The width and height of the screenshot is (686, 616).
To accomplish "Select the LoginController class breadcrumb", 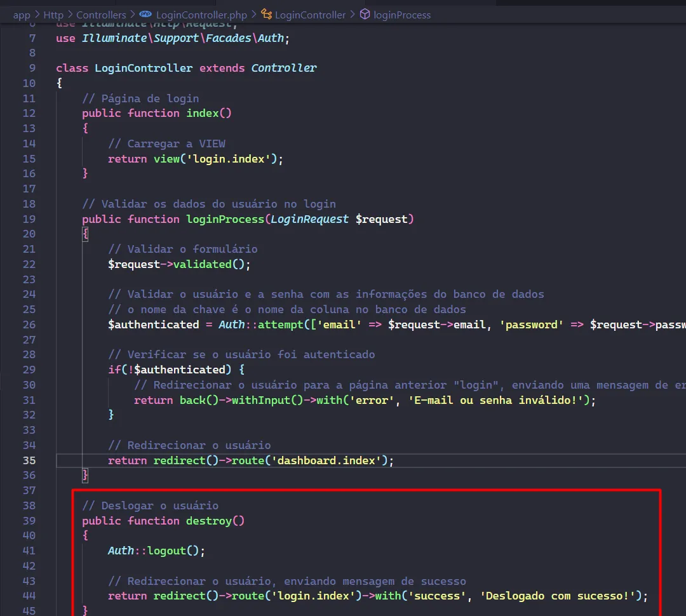I will pos(310,14).
